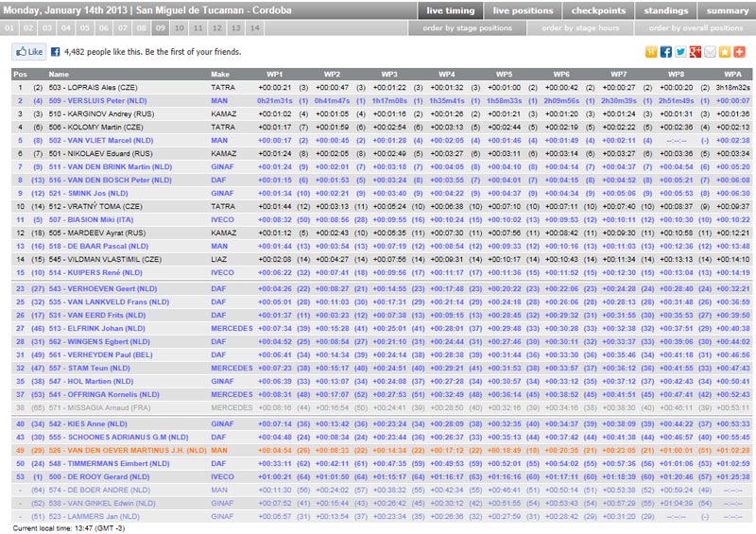The image size is (756, 534).
Task: Share page via the Twitter bird icon
Action: click(680, 52)
